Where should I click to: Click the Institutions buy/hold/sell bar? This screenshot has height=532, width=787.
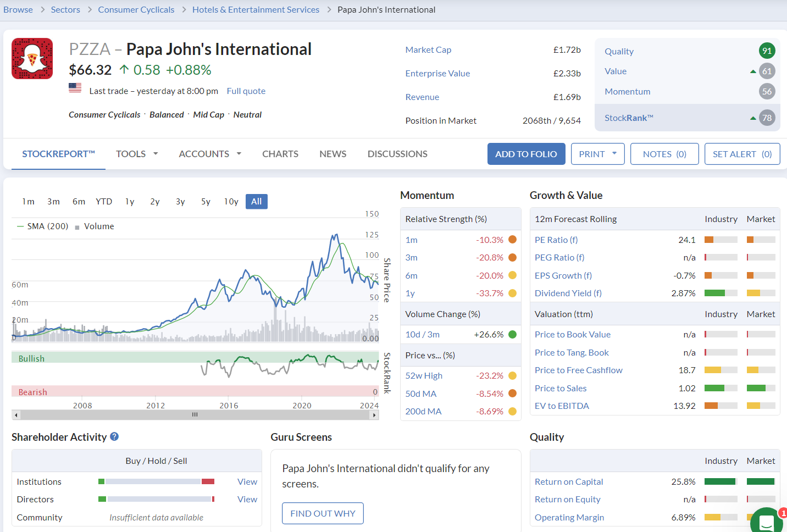156,481
